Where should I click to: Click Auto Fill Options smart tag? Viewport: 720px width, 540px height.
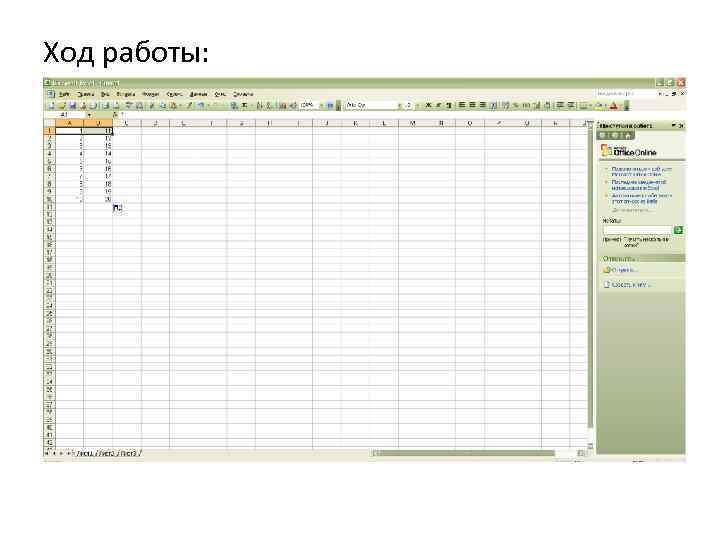118,208
